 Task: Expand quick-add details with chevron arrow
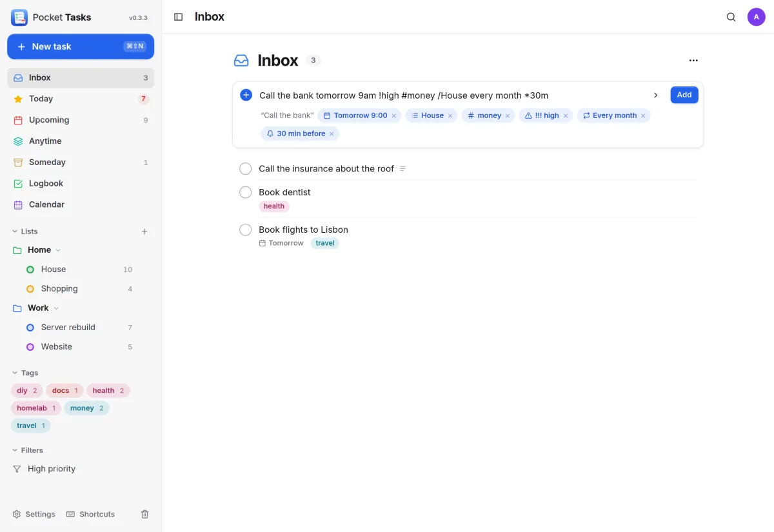pos(655,95)
